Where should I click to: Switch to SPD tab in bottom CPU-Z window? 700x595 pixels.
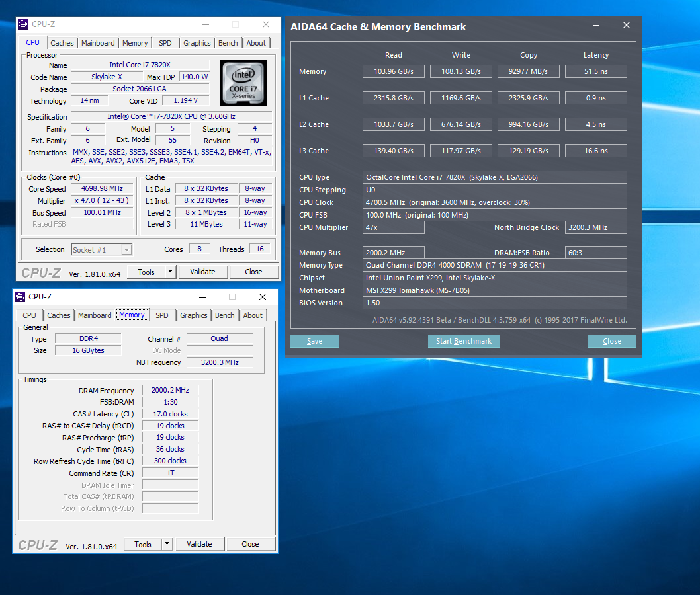click(x=162, y=315)
